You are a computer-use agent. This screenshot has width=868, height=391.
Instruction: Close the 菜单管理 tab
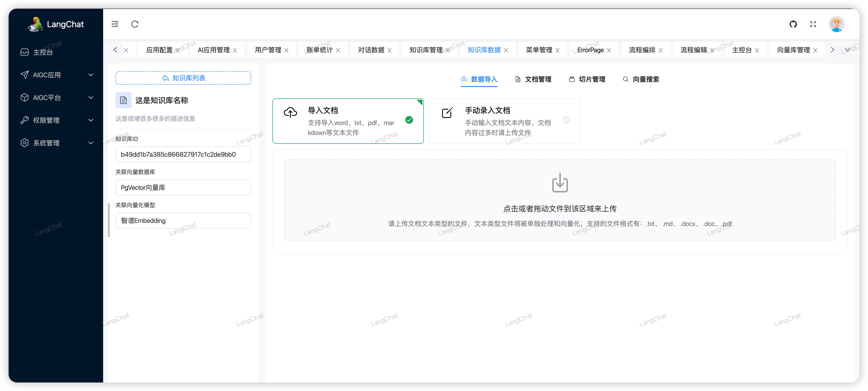coord(557,51)
